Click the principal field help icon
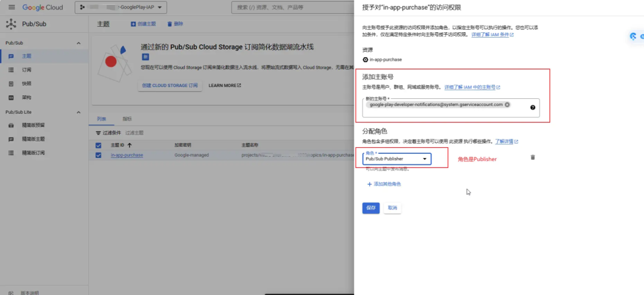644x295 pixels. pos(532,107)
